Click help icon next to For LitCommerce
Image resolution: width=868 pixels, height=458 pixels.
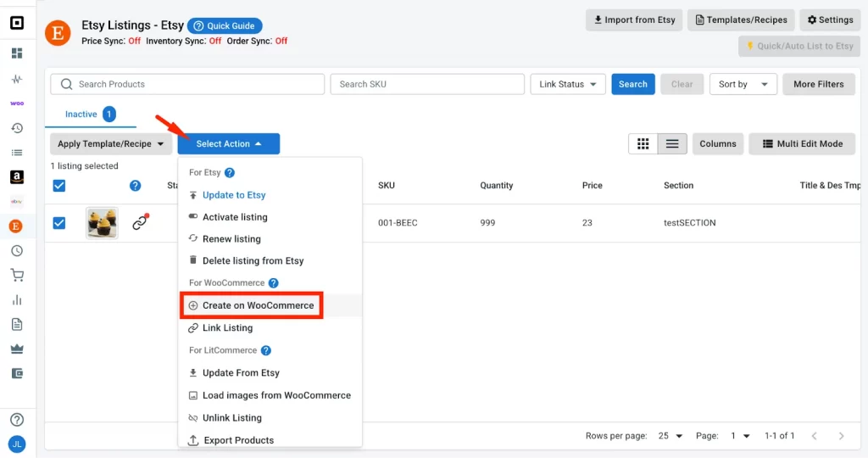click(265, 350)
